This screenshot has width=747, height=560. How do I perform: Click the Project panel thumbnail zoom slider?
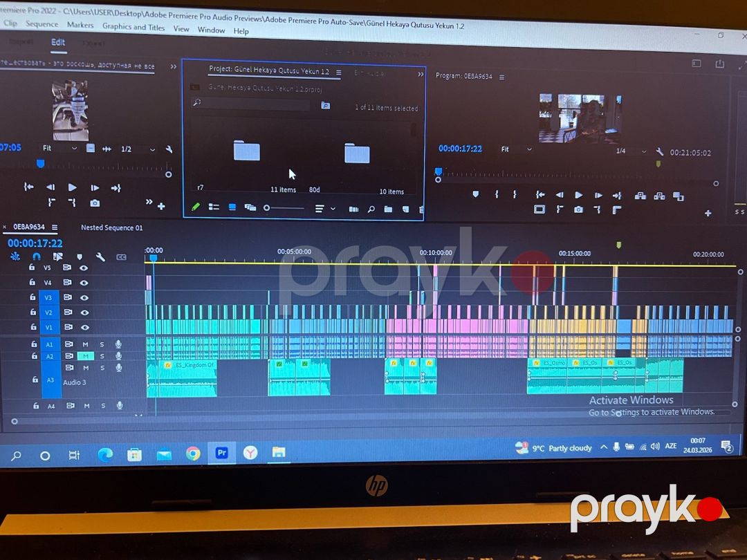[x=284, y=208]
